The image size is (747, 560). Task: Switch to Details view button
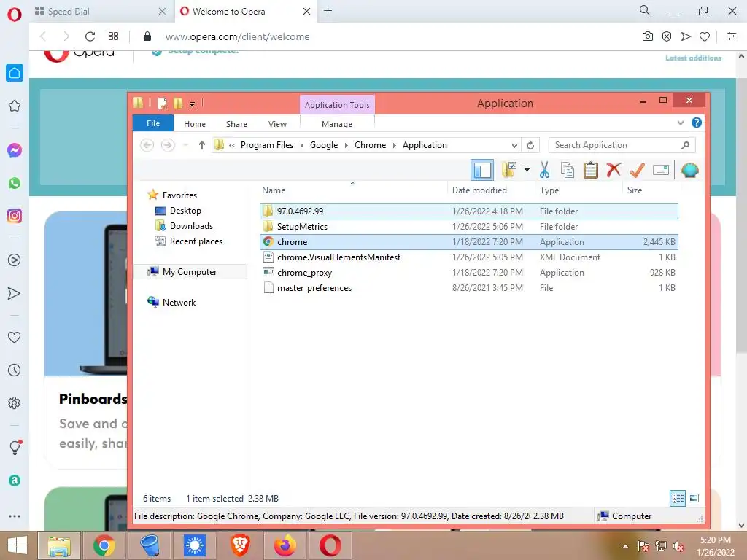point(678,498)
